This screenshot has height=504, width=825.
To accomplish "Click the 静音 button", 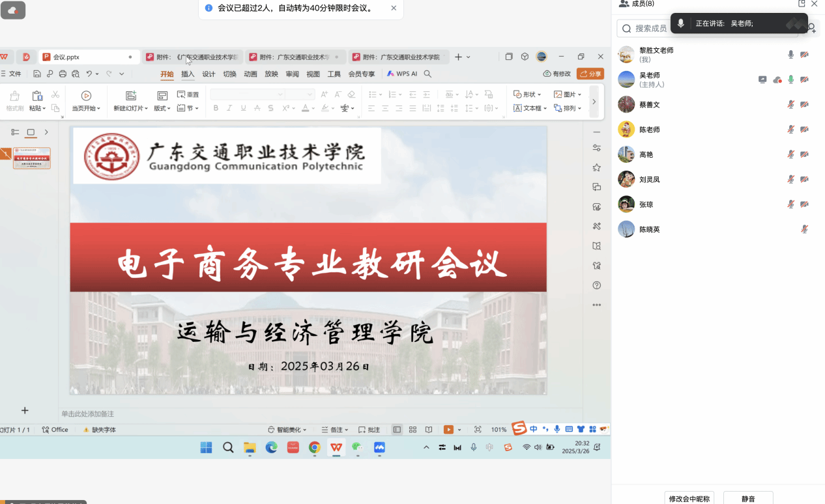I will point(747,498).
